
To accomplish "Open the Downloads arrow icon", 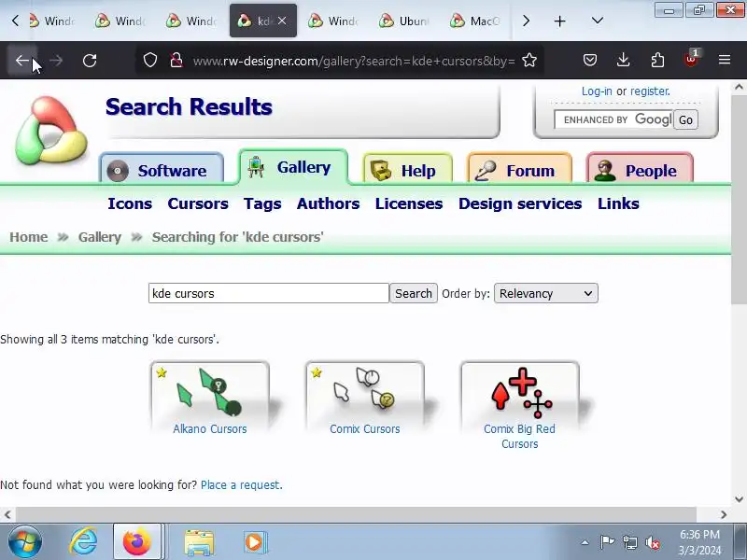I will click(x=623, y=60).
